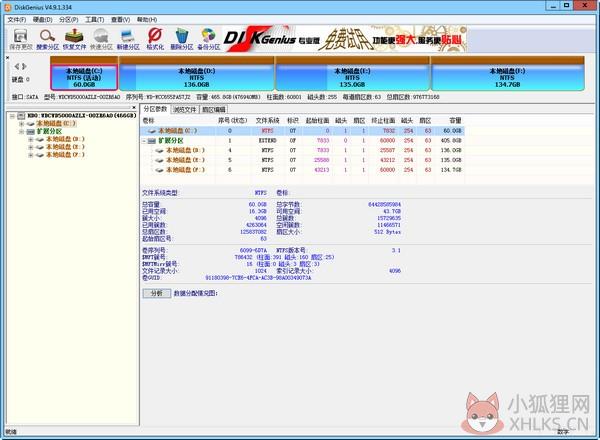Select 本地磁盘 (F:) in left tree
Viewport: 600px width, 440px height.
[x=65, y=155]
